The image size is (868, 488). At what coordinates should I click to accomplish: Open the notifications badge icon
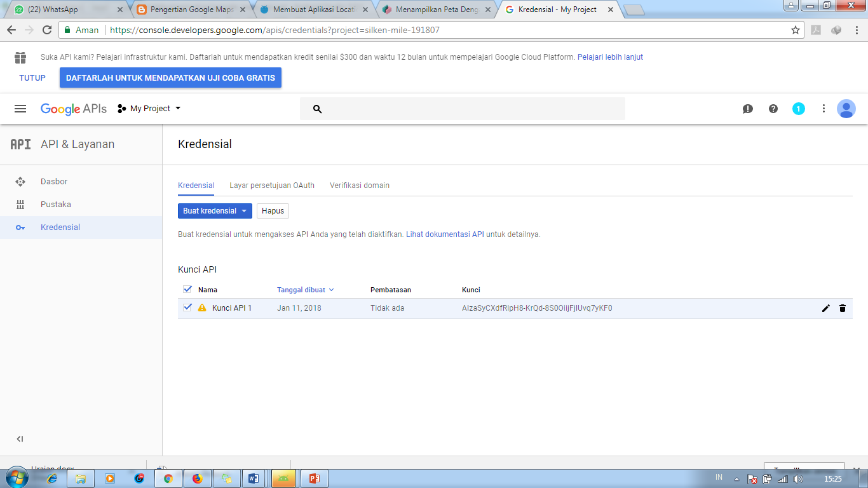(799, 109)
